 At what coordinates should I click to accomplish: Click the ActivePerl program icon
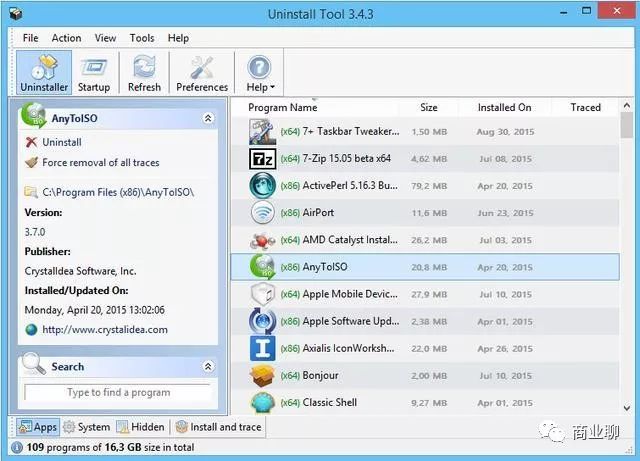pyautogui.click(x=262, y=186)
